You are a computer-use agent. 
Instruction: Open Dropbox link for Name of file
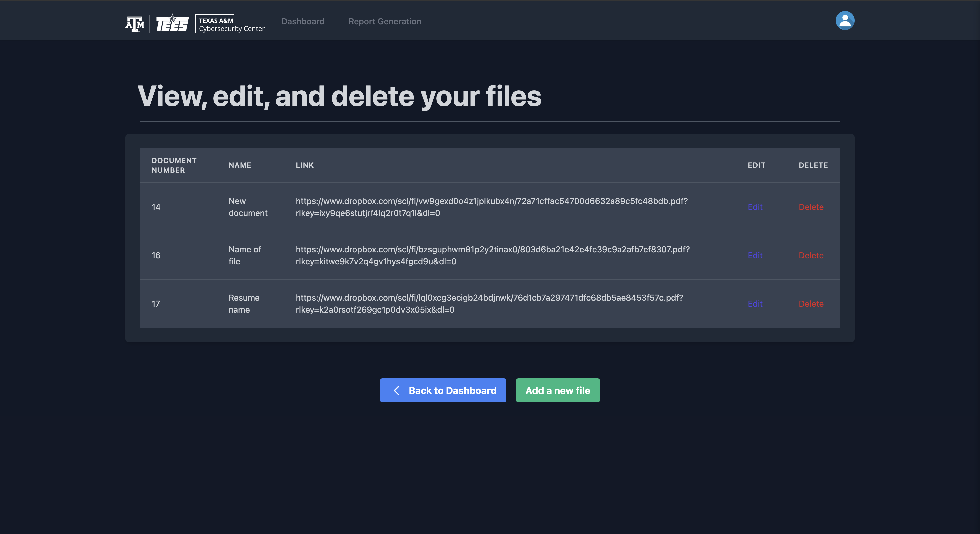[x=492, y=250]
